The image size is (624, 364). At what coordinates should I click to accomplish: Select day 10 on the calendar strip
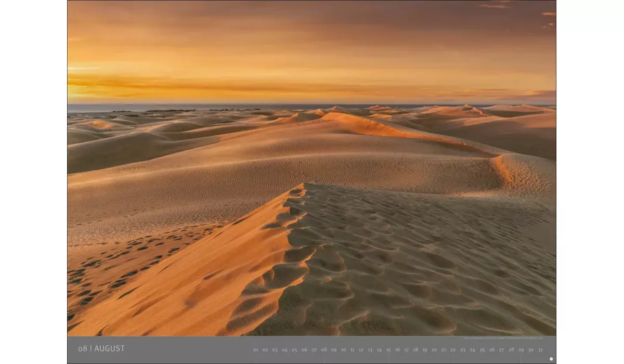(343, 350)
